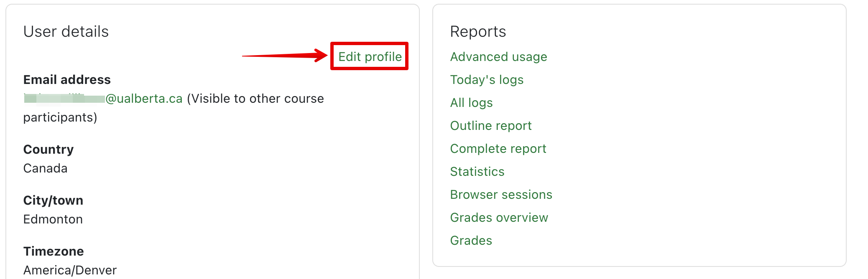This screenshot has width=868, height=279.
Task: Select the Edmonton city value
Action: [53, 219]
